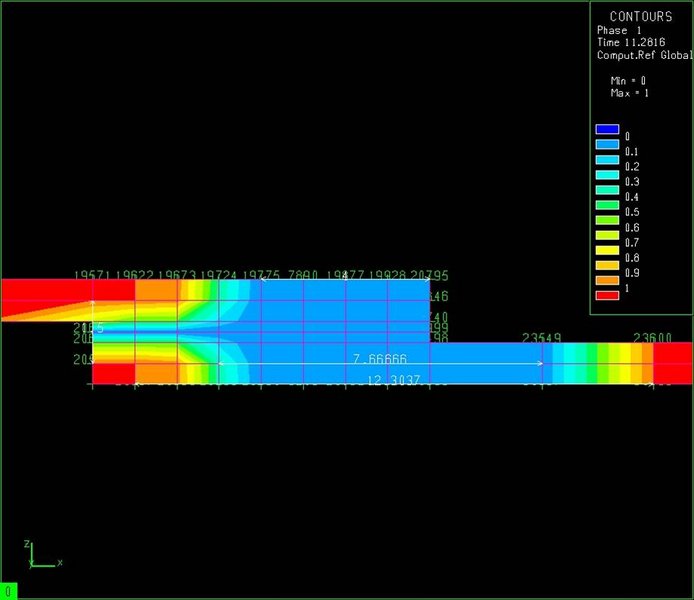694x600 pixels.
Task: Click the green '0' status box
Action: tap(9, 591)
